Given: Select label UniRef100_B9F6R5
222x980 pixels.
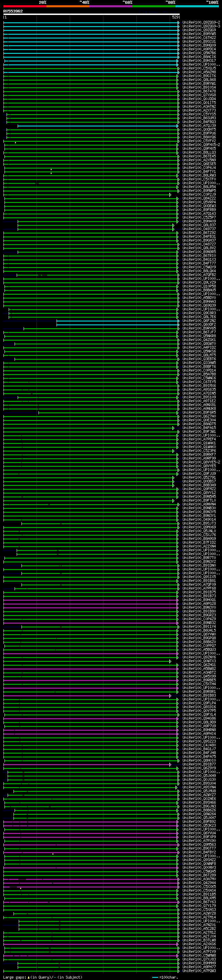Looking at the screenshot, I should [199, 412].
